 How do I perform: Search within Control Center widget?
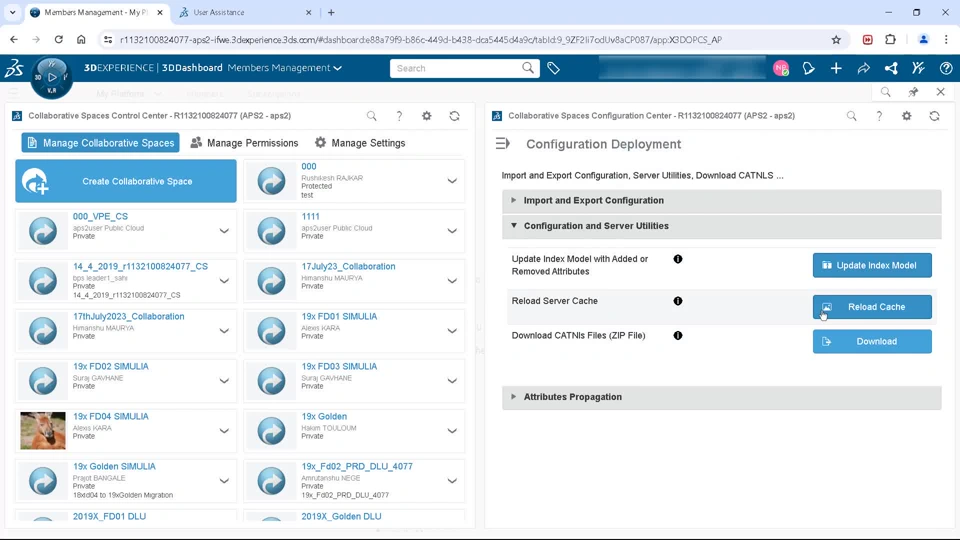coord(372,116)
